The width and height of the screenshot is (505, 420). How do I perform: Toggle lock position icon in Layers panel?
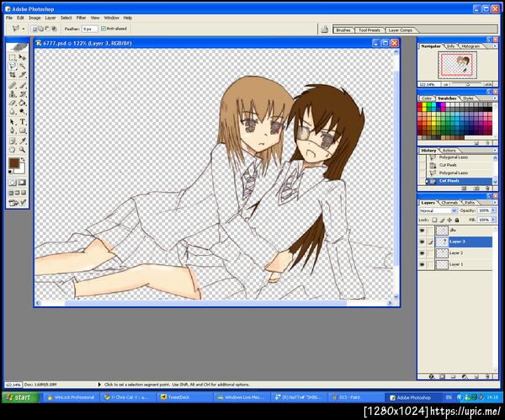(x=449, y=220)
